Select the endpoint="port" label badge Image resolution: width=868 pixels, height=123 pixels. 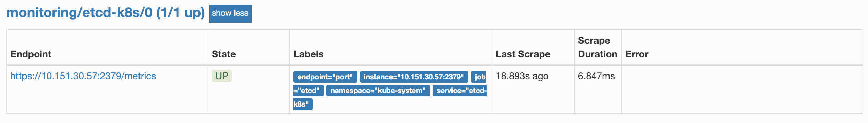325,77
